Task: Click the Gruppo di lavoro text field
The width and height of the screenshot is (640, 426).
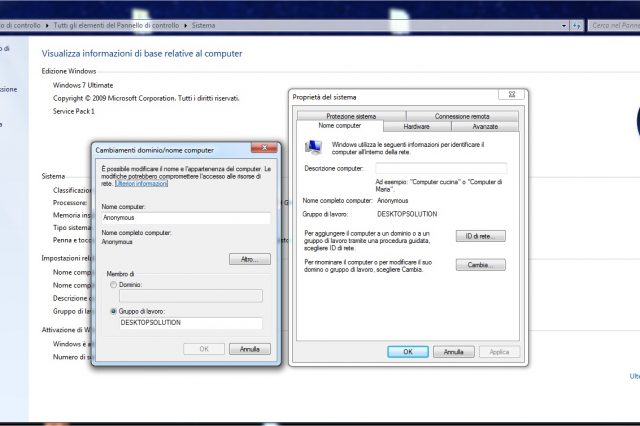Action: pyautogui.click(x=191, y=323)
